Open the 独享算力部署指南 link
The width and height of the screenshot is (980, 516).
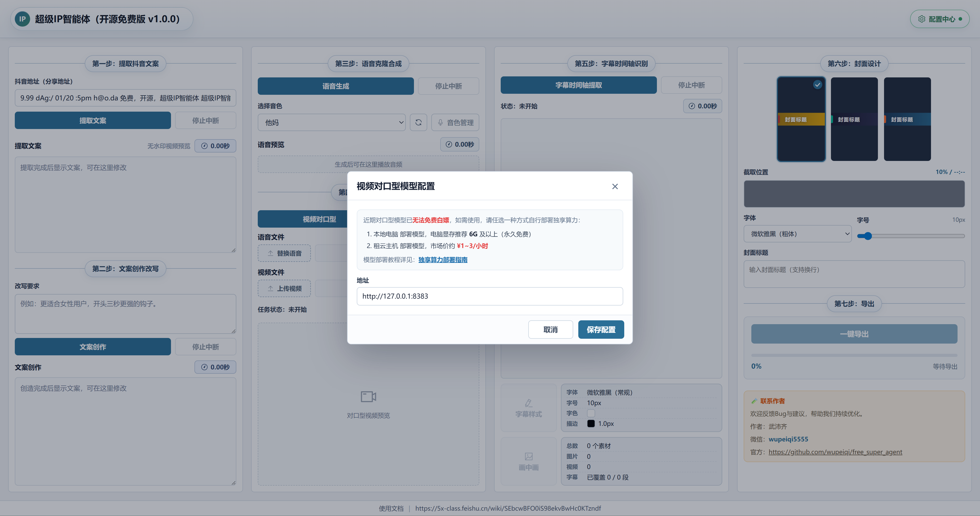click(x=443, y=260)
